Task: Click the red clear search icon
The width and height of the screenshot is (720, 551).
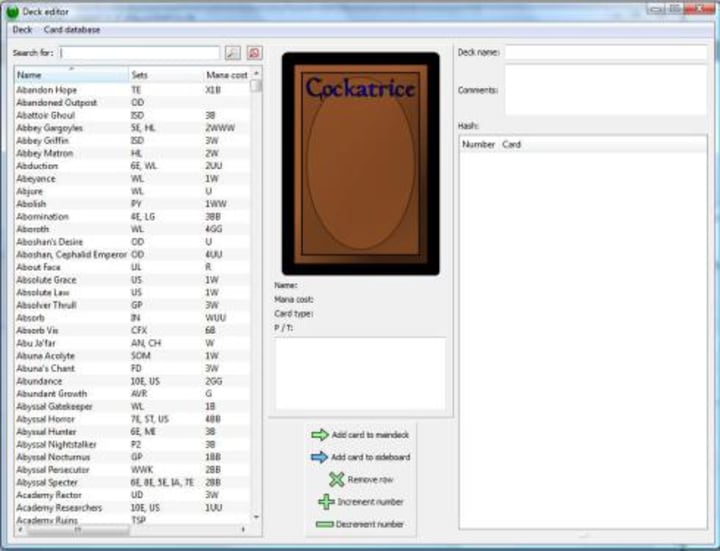Action: click(x=254, y=53)
